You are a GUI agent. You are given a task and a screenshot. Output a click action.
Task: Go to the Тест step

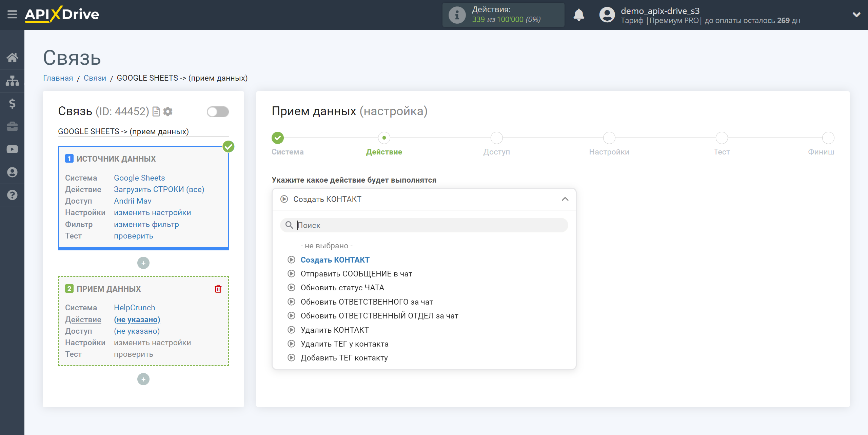(x=722, y=138)
